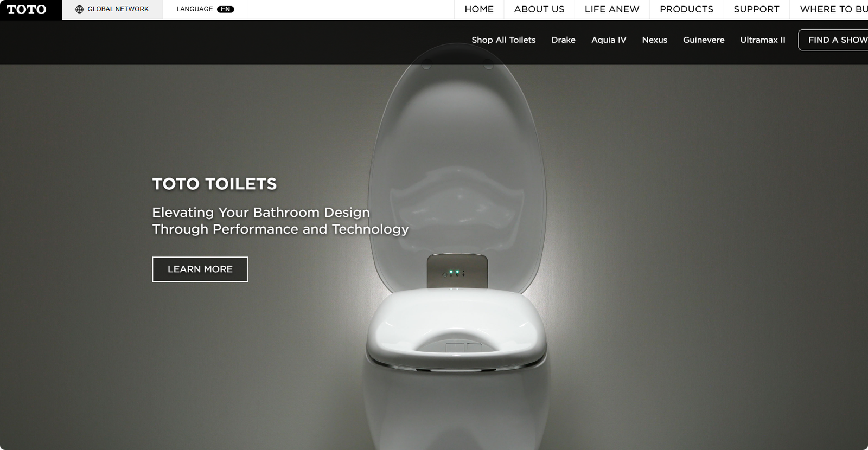
Task: Open the About Us menu
Action: point(539,9)
